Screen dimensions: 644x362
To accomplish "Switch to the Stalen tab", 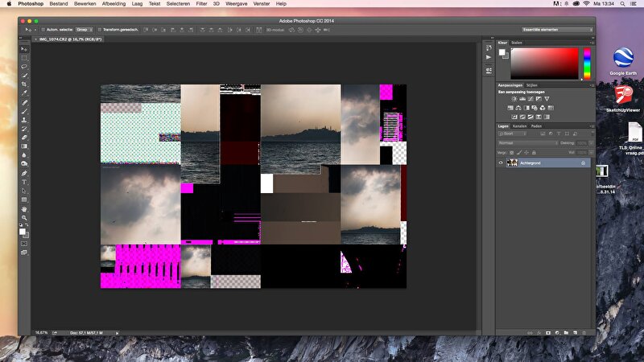I will coord(517,42).
